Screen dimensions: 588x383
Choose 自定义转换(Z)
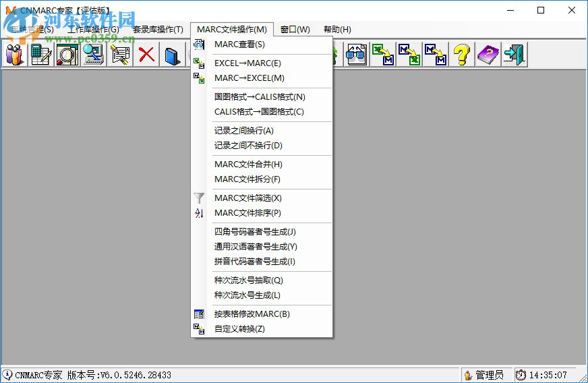(262, 329)
